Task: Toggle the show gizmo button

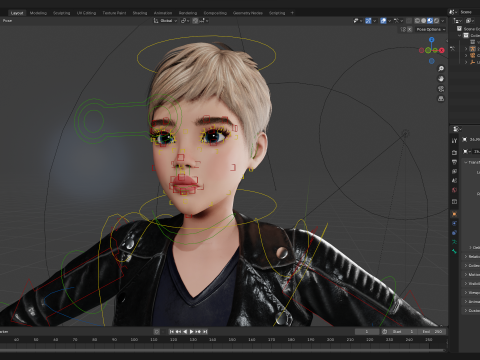Action: point(368,21)
